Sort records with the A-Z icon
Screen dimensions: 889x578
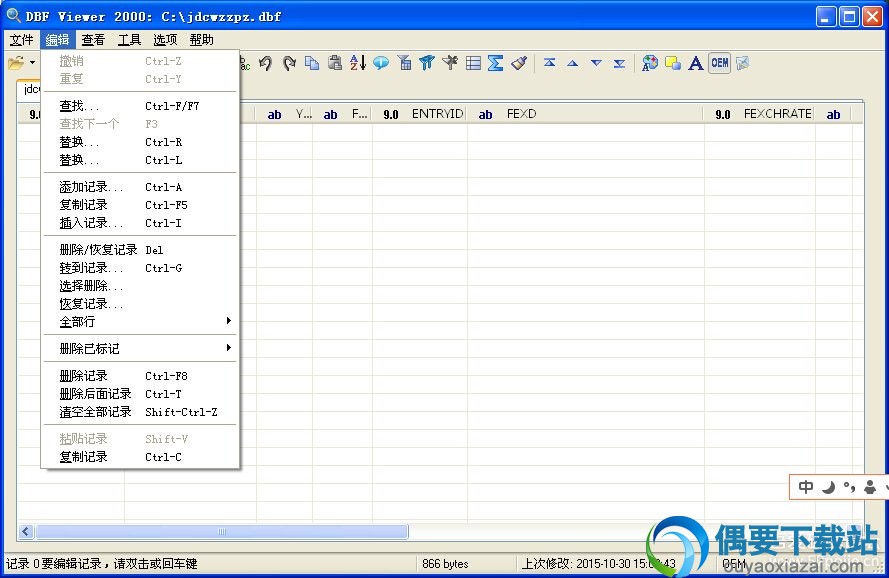[358, 63]
